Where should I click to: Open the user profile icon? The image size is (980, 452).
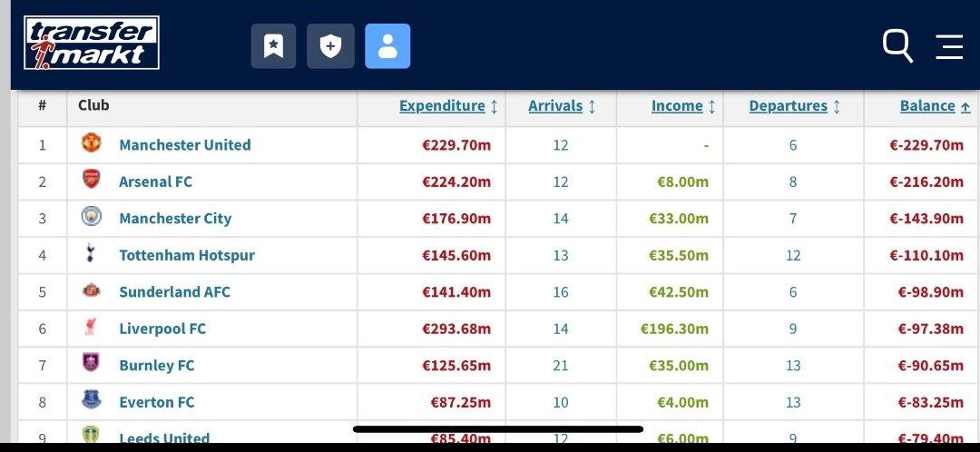point(387,46)
